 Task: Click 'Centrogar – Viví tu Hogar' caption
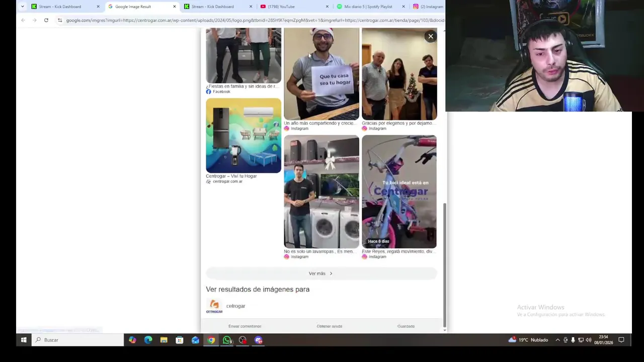click(231, 176)
